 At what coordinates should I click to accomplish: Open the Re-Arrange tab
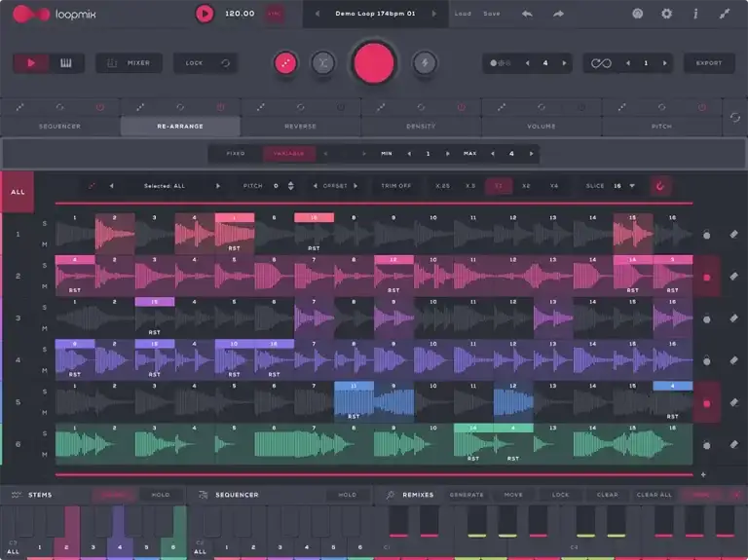(x=180, y=126)
